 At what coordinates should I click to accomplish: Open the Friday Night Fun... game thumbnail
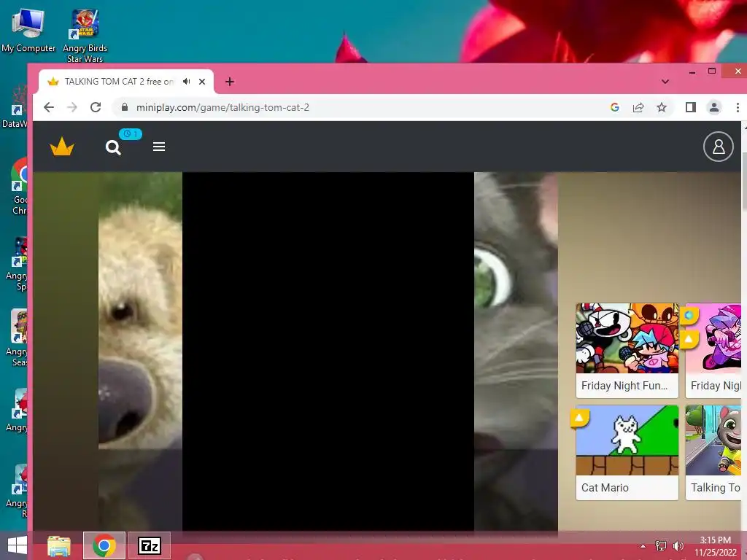[x=627, y=338]
